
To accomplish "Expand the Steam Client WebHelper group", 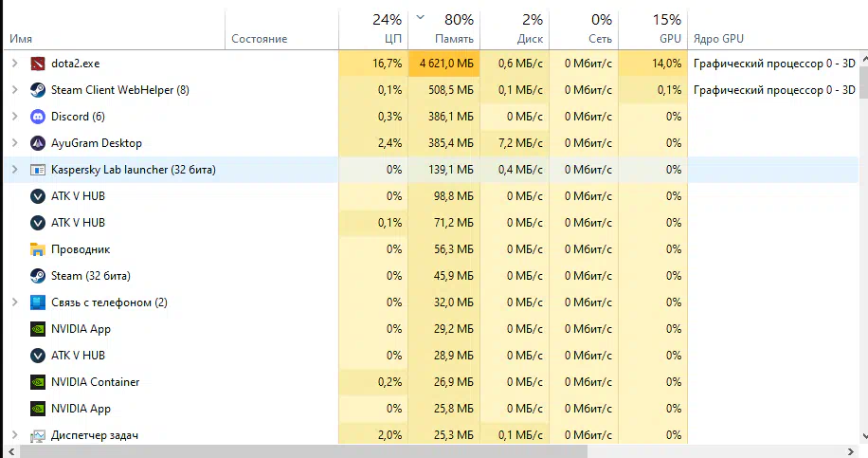I will click(15, 90).
